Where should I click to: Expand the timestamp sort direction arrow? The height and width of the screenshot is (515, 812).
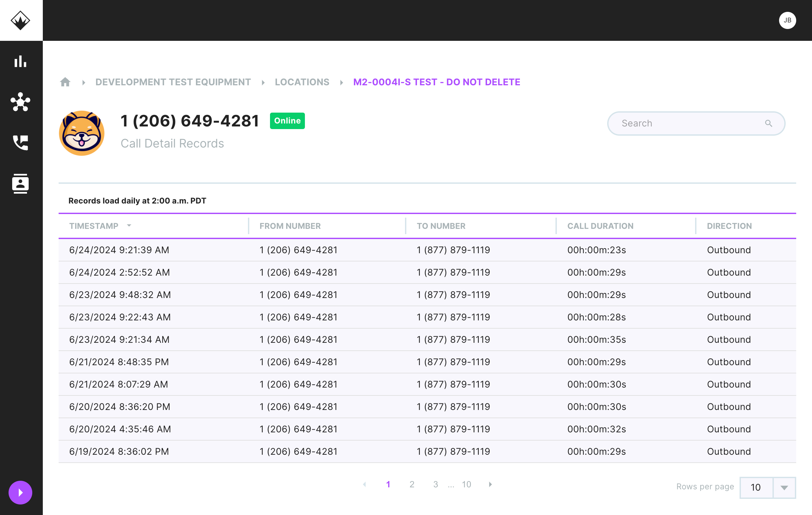(x=129, y=226)
